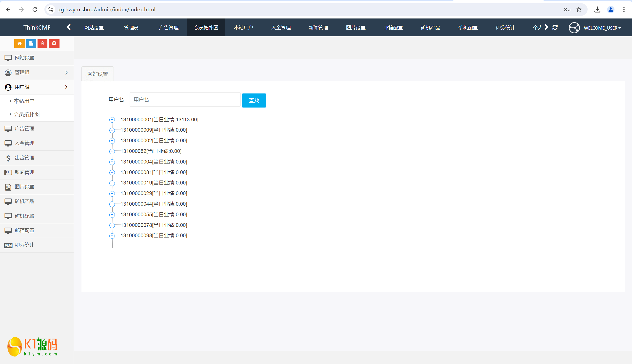Expand 管理组 sidebar group
632x364 pixels.
tap(37, 73)
